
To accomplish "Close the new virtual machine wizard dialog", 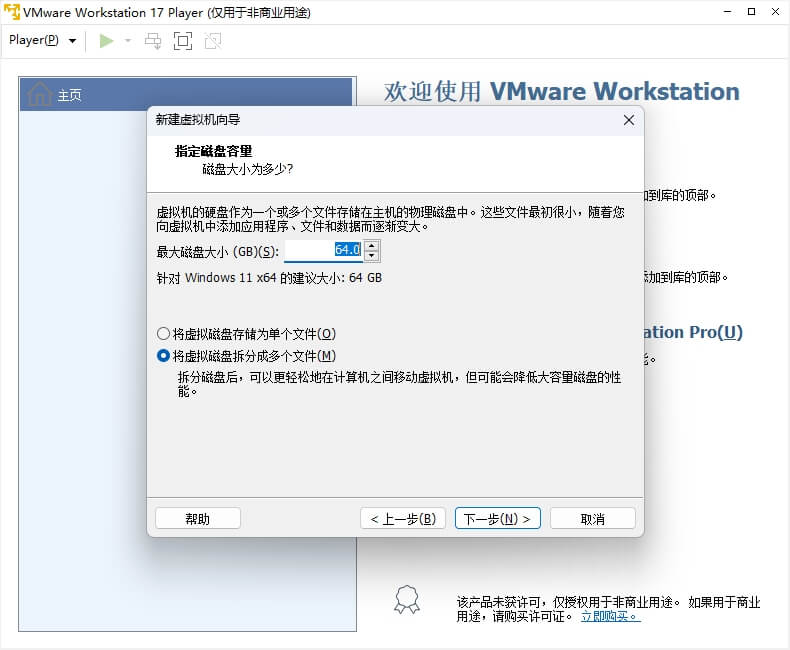I will [628, 120].
